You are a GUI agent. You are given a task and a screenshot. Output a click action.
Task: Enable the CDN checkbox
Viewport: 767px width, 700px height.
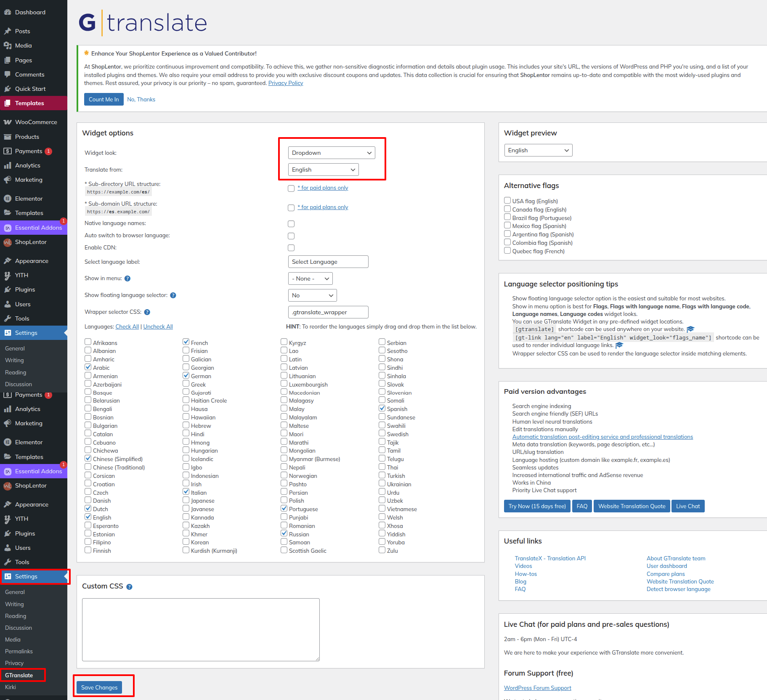tap(291, 248)
